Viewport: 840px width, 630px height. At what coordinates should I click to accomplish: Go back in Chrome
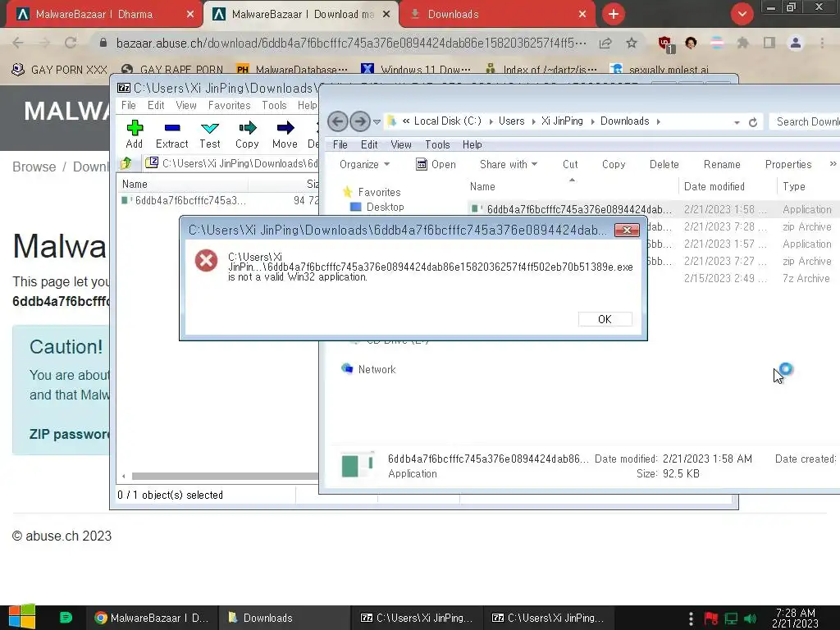coord(18,43)
